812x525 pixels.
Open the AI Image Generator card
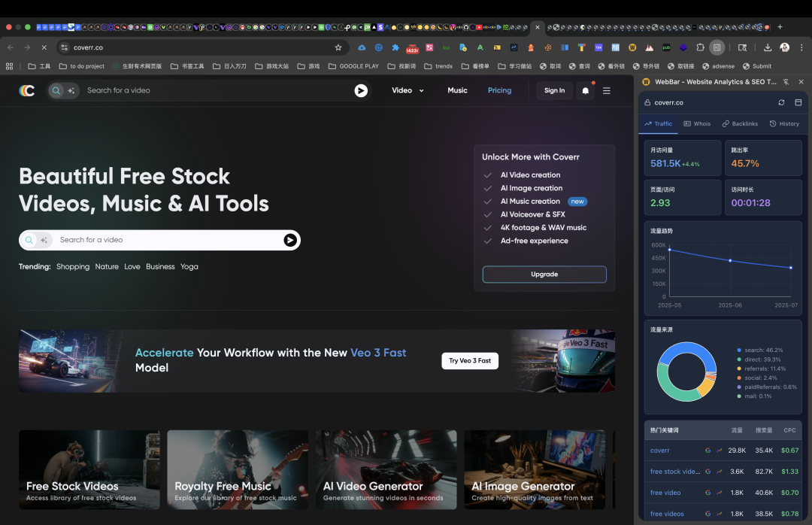click(x=535, y=469)
